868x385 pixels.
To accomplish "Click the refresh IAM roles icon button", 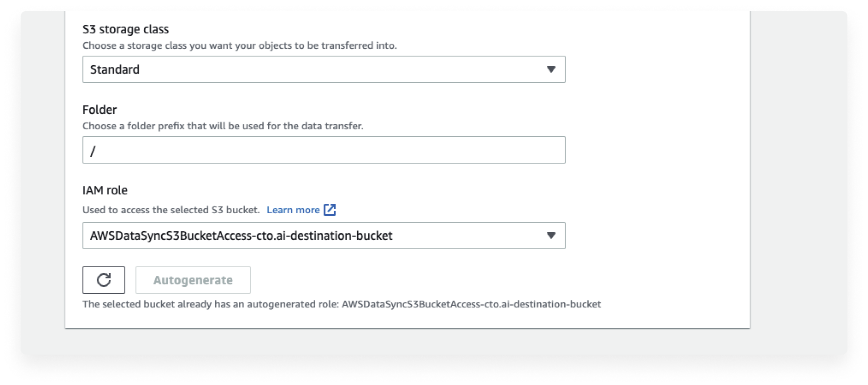I will [104, 280].
